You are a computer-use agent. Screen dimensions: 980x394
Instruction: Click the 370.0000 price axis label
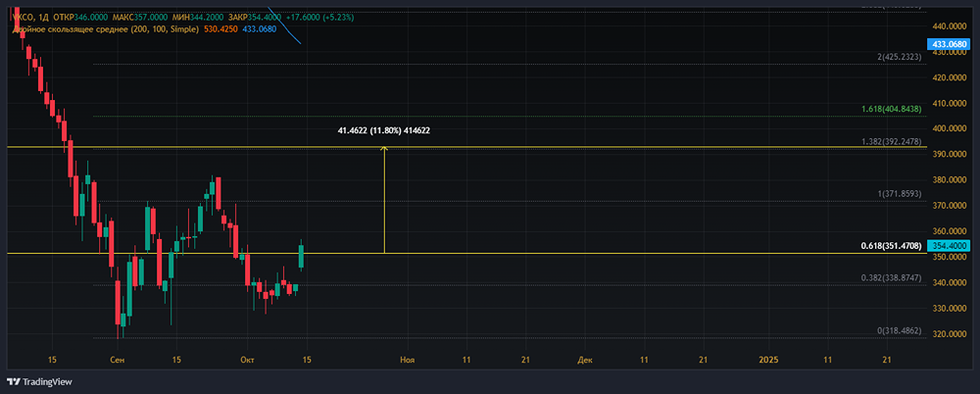(x=950, y=206)
